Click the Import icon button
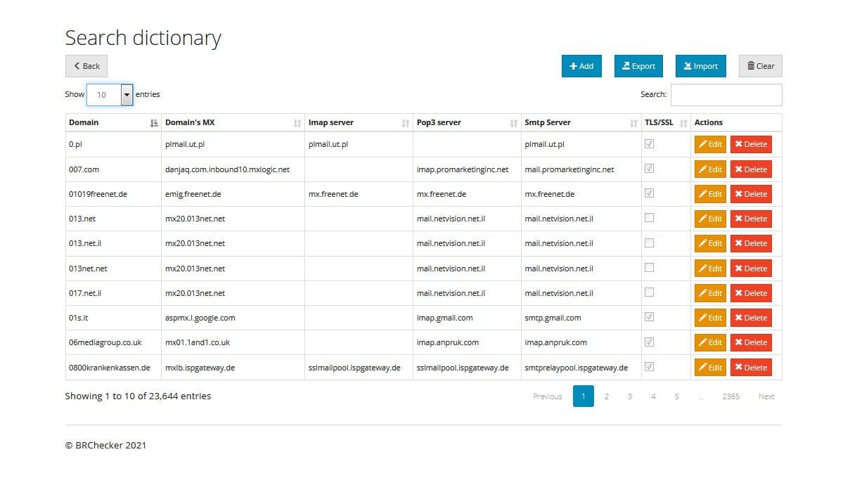 [x=700, y=66]
